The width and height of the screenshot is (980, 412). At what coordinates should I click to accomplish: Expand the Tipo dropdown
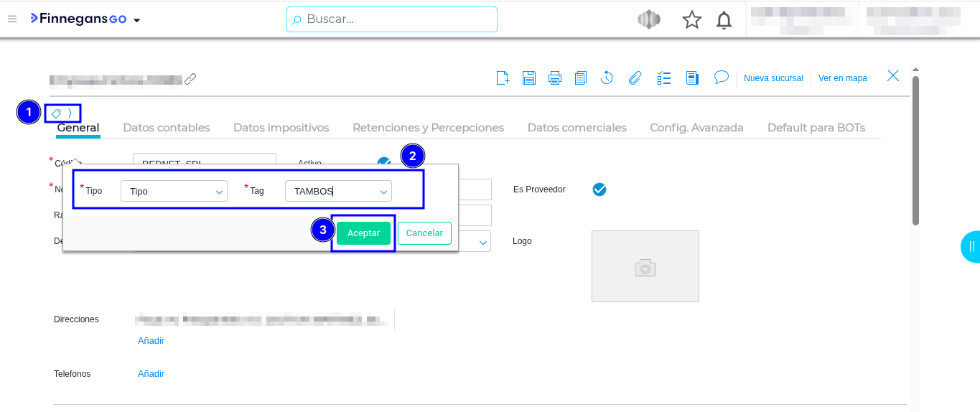[x=174, y=191]
